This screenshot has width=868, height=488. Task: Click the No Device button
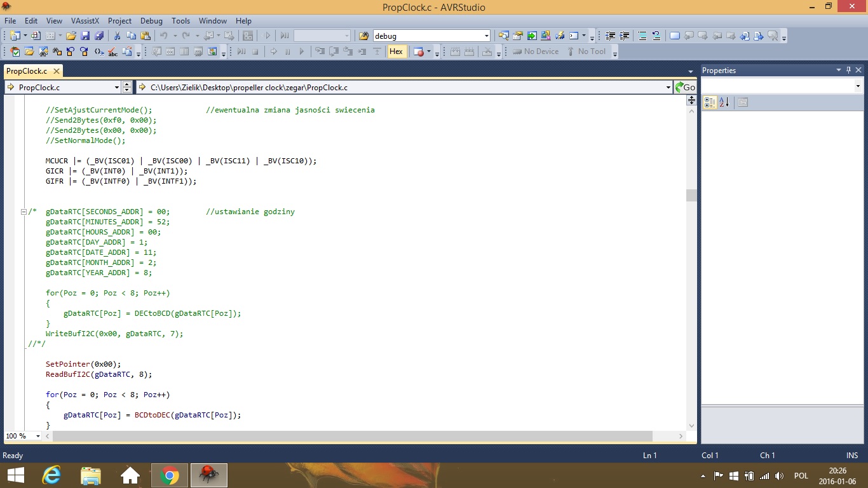536,51
